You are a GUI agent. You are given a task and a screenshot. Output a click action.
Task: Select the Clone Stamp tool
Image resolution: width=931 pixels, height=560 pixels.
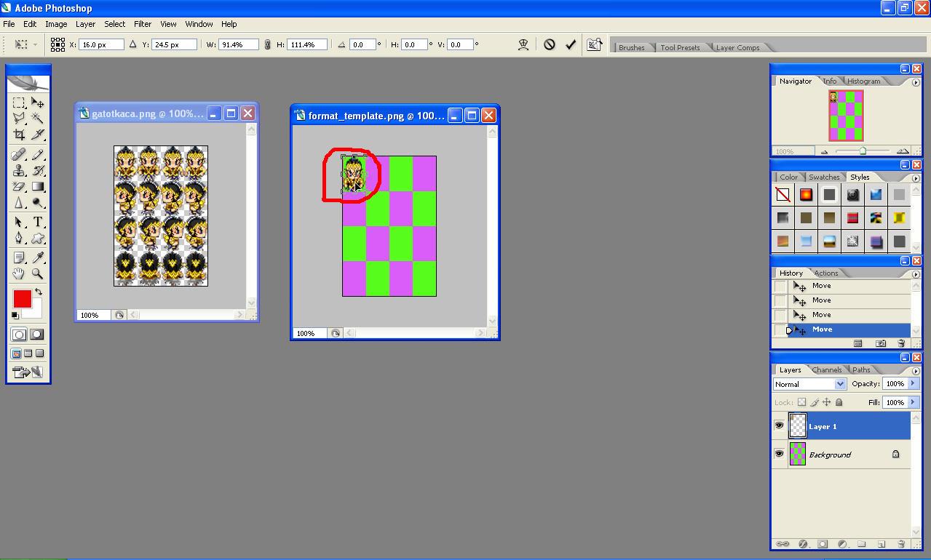pyautogui.click(x=19, y=170)
